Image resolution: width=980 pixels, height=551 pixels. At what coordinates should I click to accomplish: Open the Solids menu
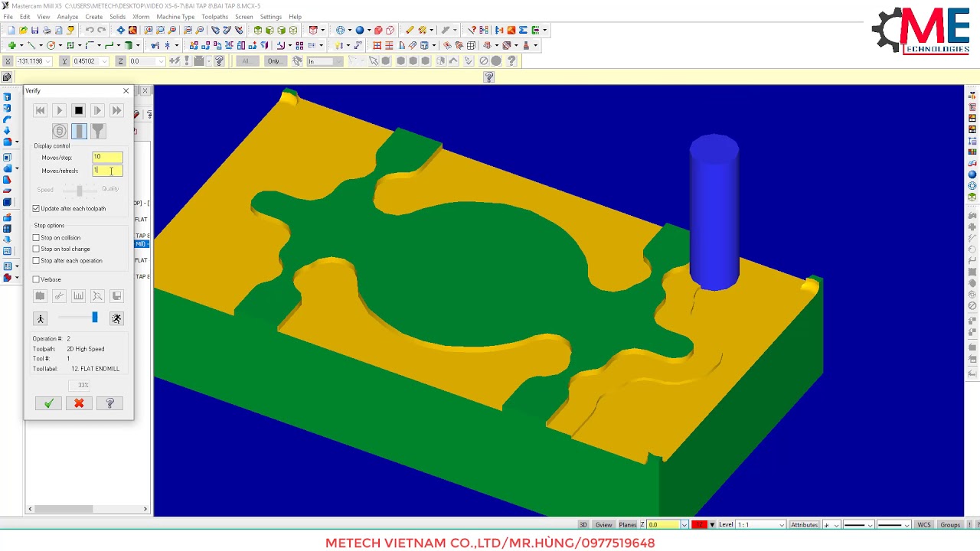point(117,17)
